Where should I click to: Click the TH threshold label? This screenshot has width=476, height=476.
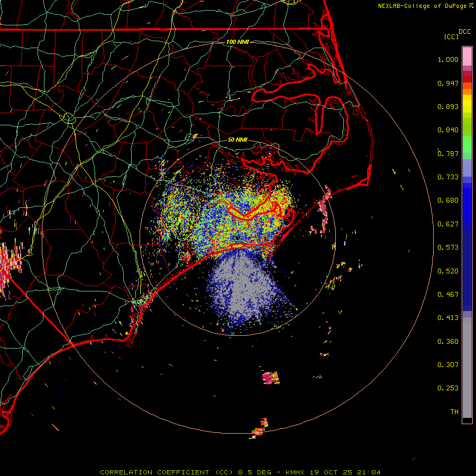[x=454, y=412]
